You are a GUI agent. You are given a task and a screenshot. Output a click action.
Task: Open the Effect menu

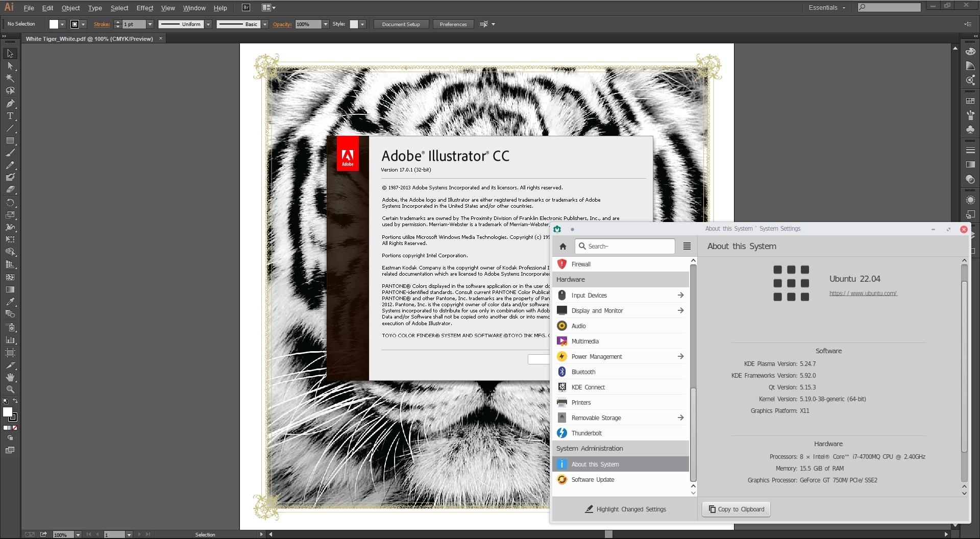145,8
